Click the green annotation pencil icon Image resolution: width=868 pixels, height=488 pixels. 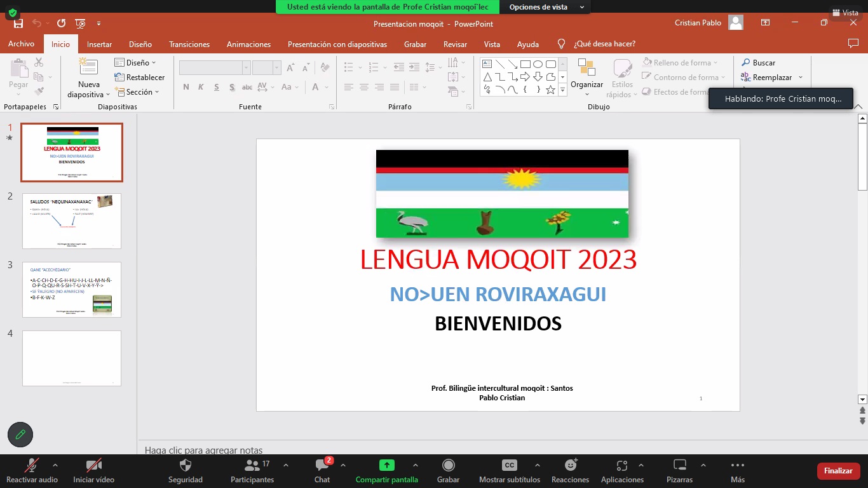(20, 435)
